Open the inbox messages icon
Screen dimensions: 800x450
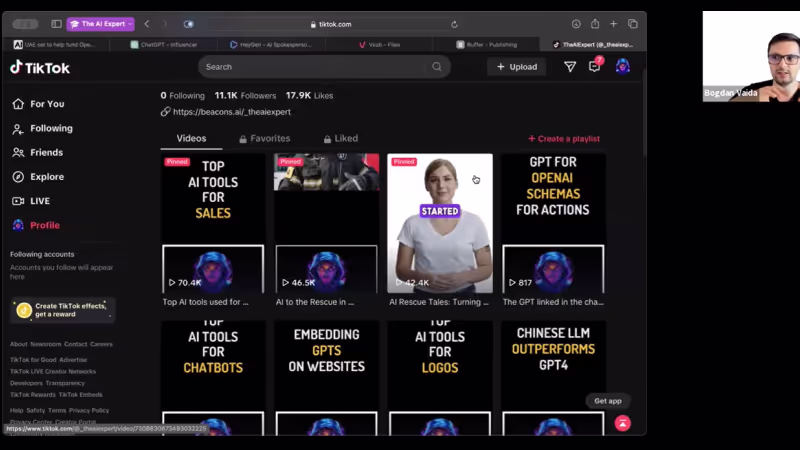pos(594,66)
